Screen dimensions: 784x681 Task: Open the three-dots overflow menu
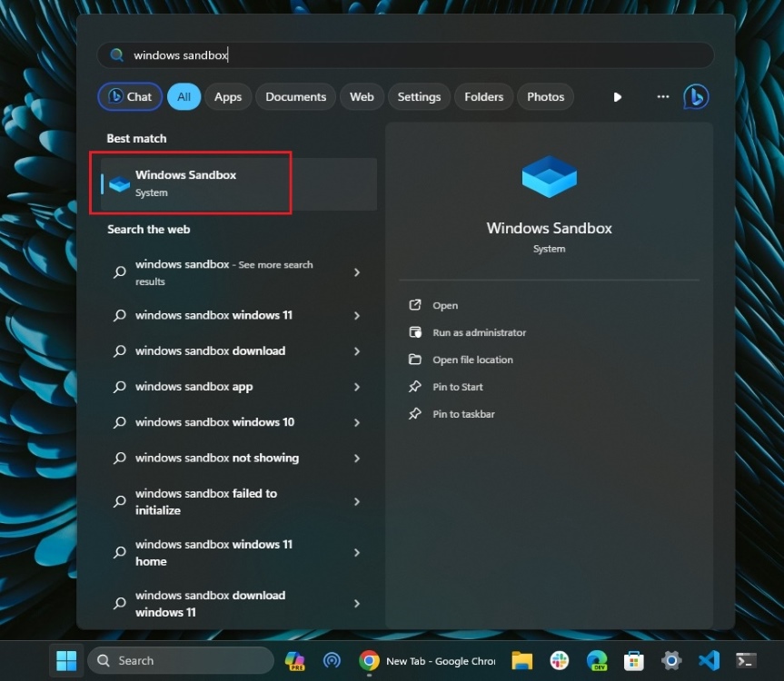[662, 96]
